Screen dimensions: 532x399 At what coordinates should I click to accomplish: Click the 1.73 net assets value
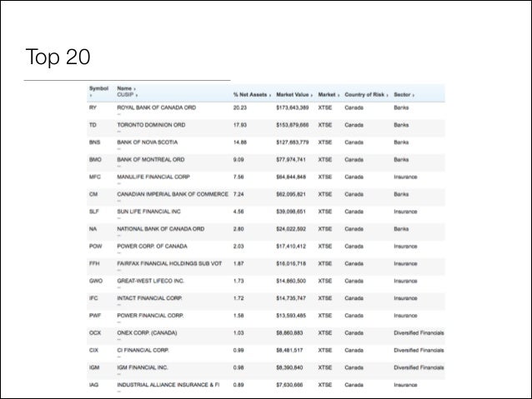(238, 281)
